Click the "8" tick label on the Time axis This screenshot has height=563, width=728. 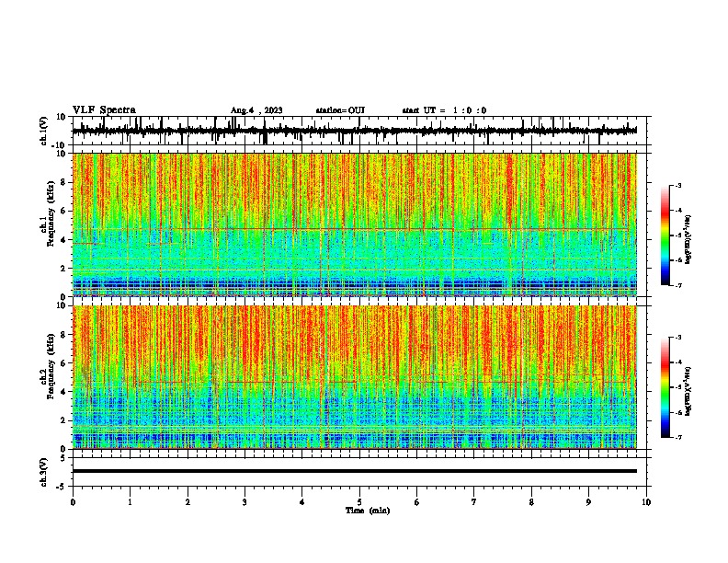coord(531,502)
